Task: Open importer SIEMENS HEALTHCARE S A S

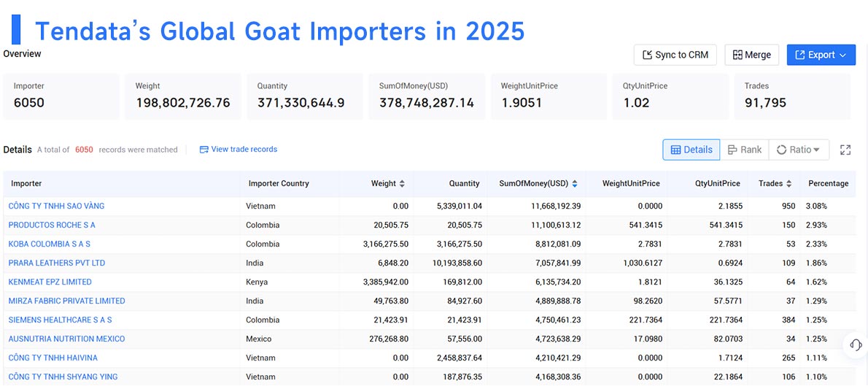Action: point(60,320)
